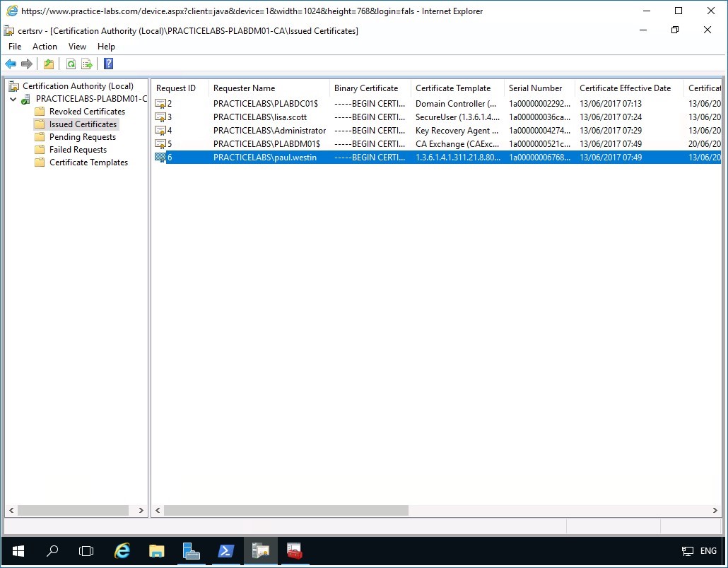This screenshot has height=568, width=728.
Task: Click the Certification Authority (Local) root icon
Action: pyautogui.click(x=14, y=86)
